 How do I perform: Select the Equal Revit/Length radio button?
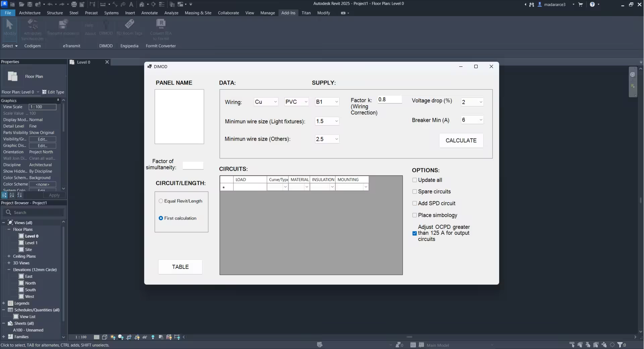pyautogui.click(x=161, y=201)
